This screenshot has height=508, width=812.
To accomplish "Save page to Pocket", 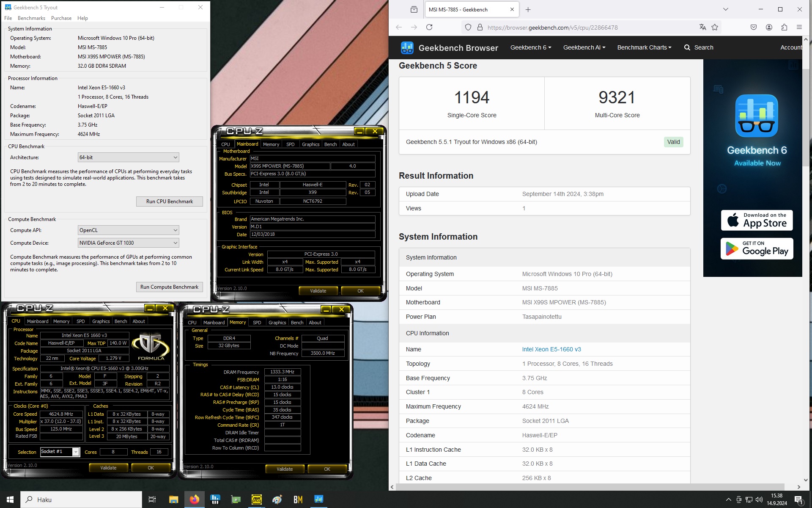I will click(x=754, y=27).
